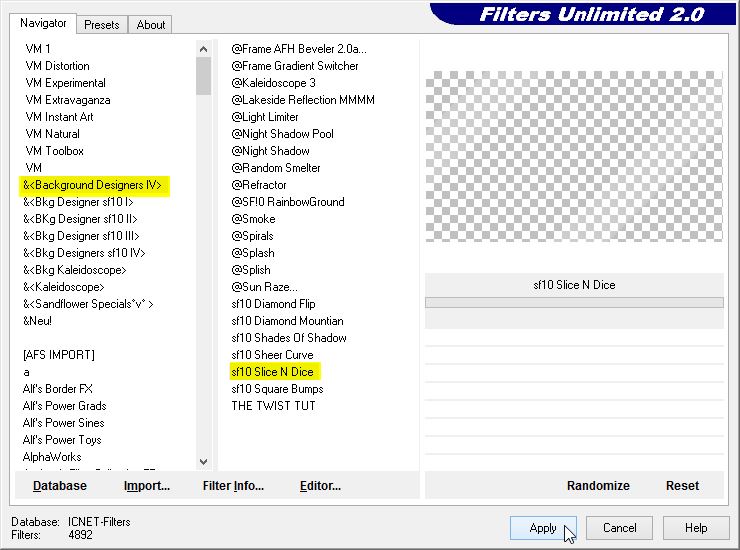Choose @Frame AFH Beveler 2.0a... filter
This screenshot has width=740, height=550.
tap(299, 49)
